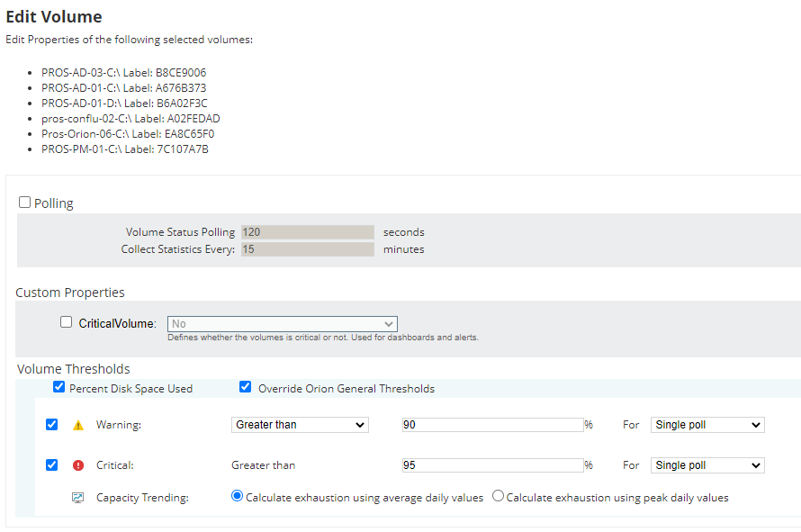Click volume PROS-AD-01-D:\ Label: B6A02F3C
Screen dimensions: 801x532
tap(124, 104)
